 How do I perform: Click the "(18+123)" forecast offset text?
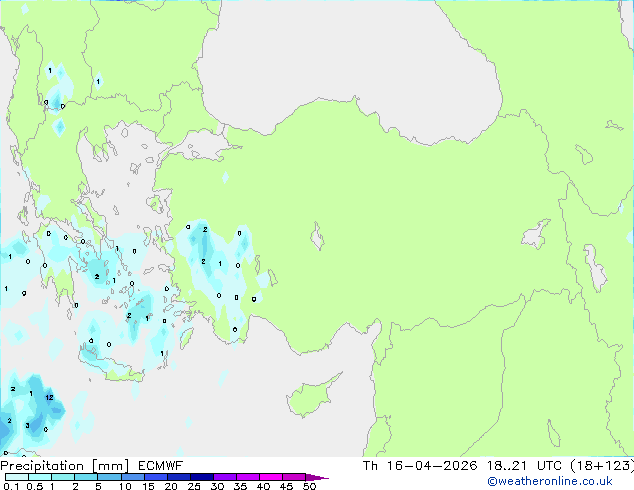[602, 466]
